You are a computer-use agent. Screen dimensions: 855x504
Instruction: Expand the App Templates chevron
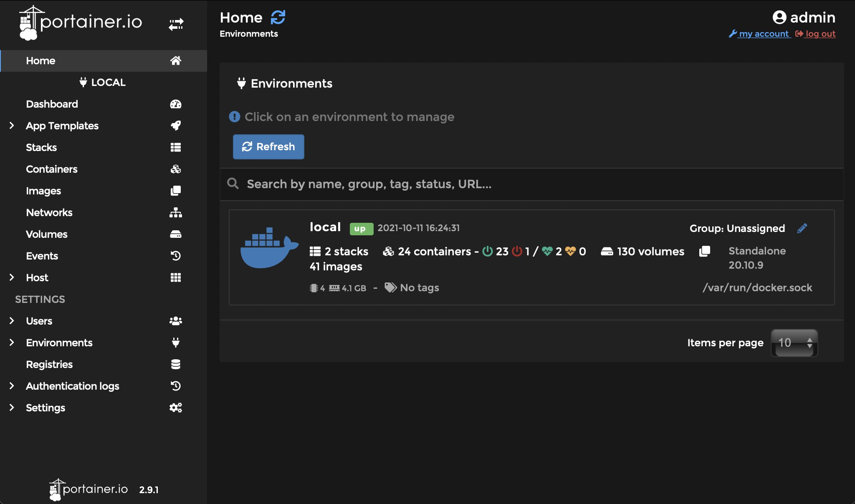click(x=12, y=126)
